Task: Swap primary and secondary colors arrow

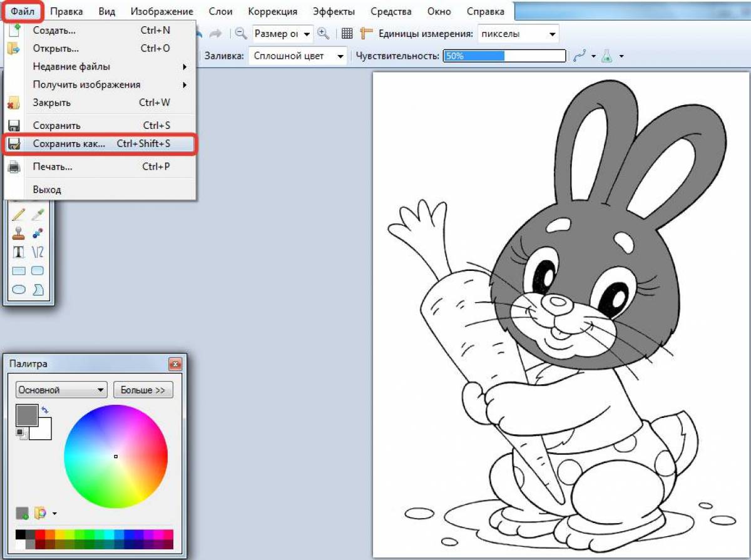Action: (x=44, y=410)
